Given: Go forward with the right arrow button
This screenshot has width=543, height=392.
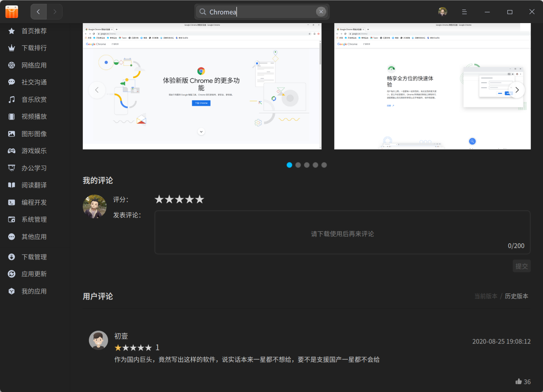Looking at the screenshot, I should 55,12.
